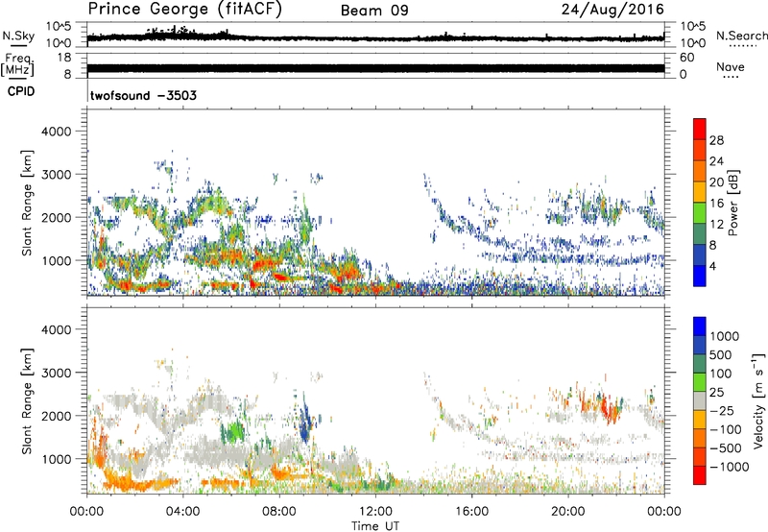Viewport: 768px width, 532px height.
Task: Pick the red bottom segment of velocity colorbar
Action: [x=700, y=475]
